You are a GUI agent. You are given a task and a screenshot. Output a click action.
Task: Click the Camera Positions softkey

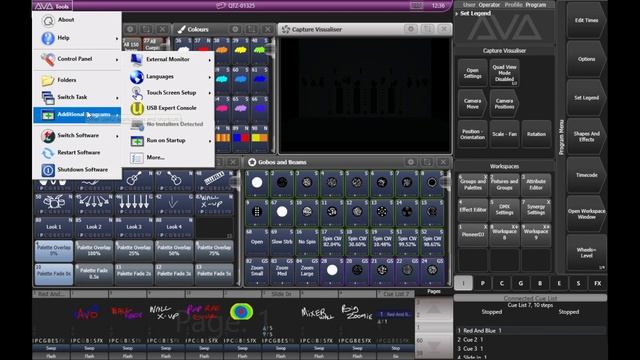click(504, 104)
